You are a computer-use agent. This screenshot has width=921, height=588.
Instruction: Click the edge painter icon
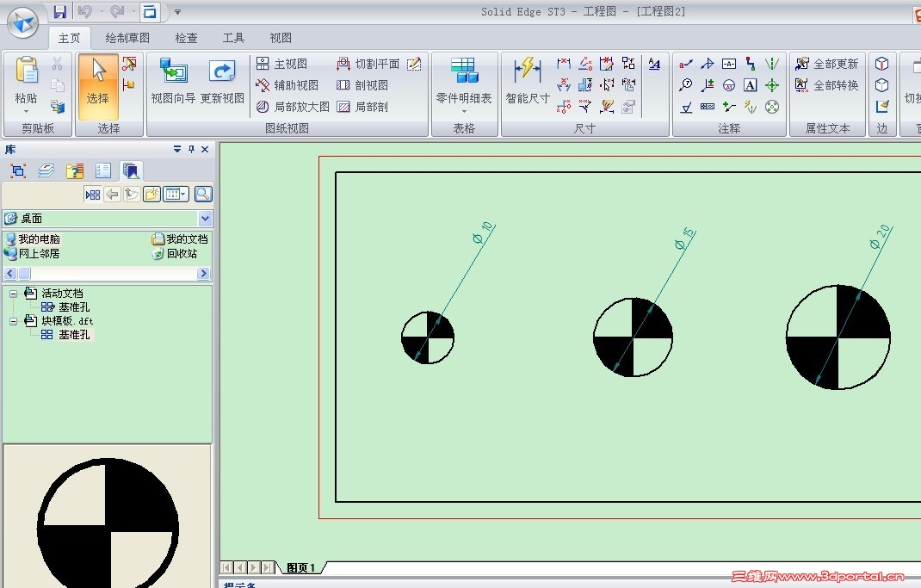point(881,107)
